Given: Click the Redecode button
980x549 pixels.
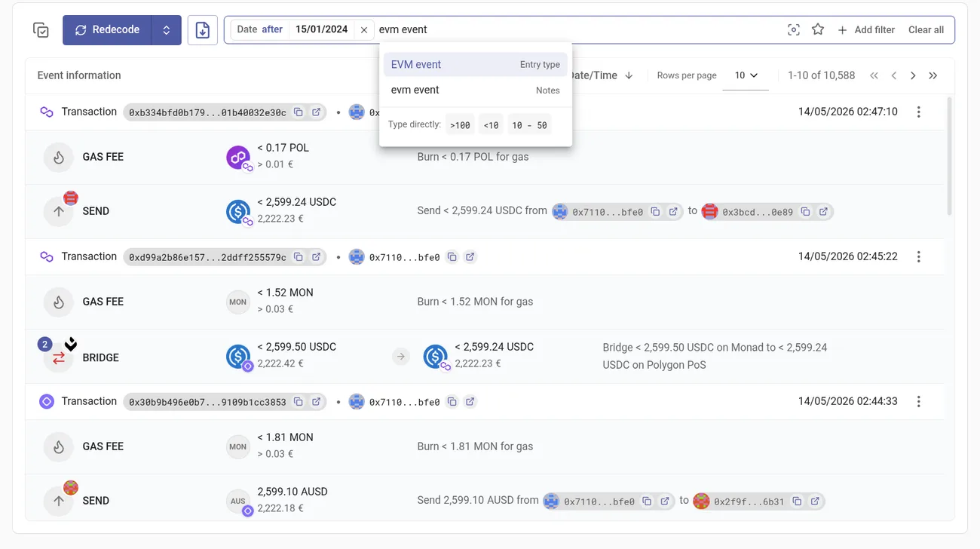Looking at the screenshot, I should point(107,30).
